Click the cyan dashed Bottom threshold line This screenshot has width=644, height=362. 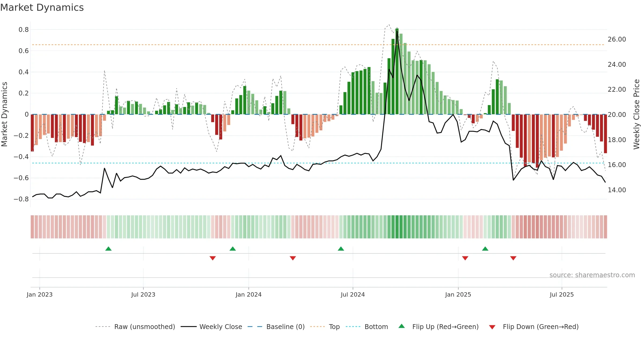(x=318, y=163)
